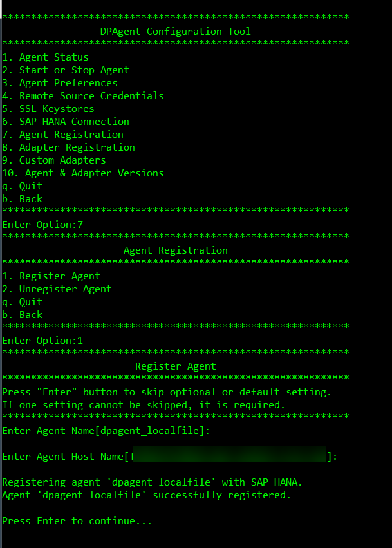The width and height of the screenshot is (392, 548).
Task: Click "10. Agent & Adapter Versions" entry
Action: click(82, 173)
